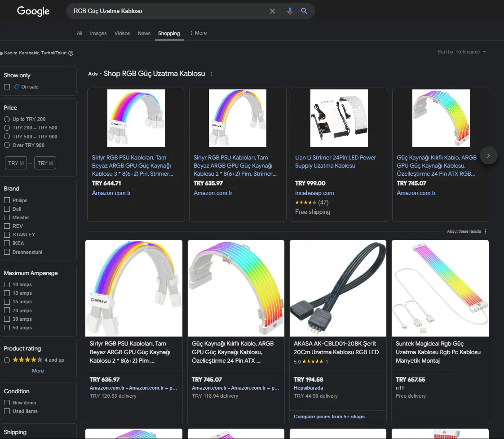Visit incehesap.com seller link
Viewport: 504px width, 439px height.
tap(314, 193)
